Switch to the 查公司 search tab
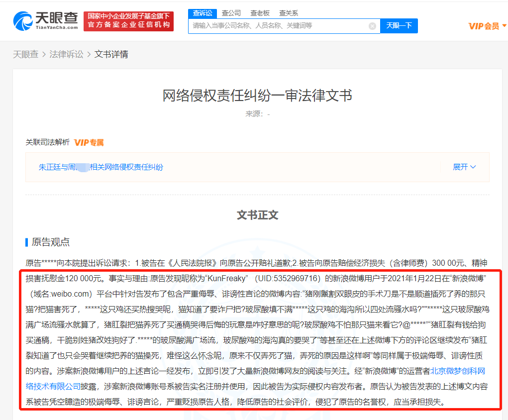The width and height of the screenshot is (508, 420). tap(231, 13)
